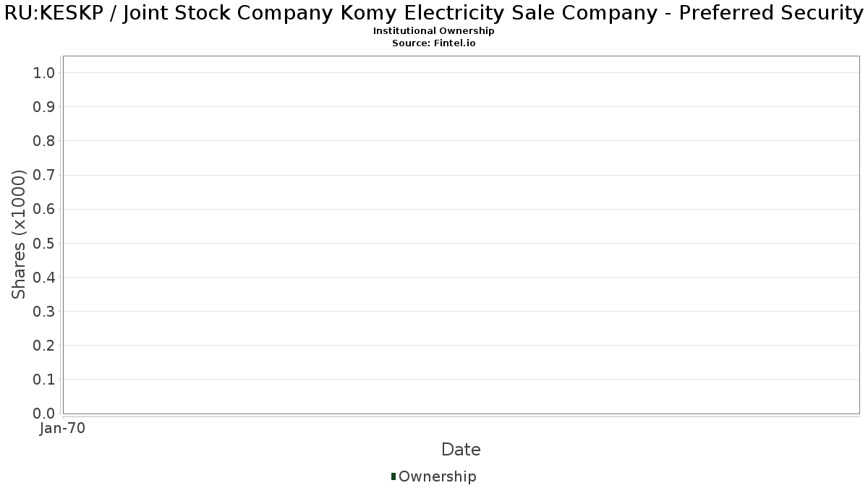Click the 0.4 y-axis tick label
Image resolution: width=868 pixels, height=488 pixels.
pos(44,277)
